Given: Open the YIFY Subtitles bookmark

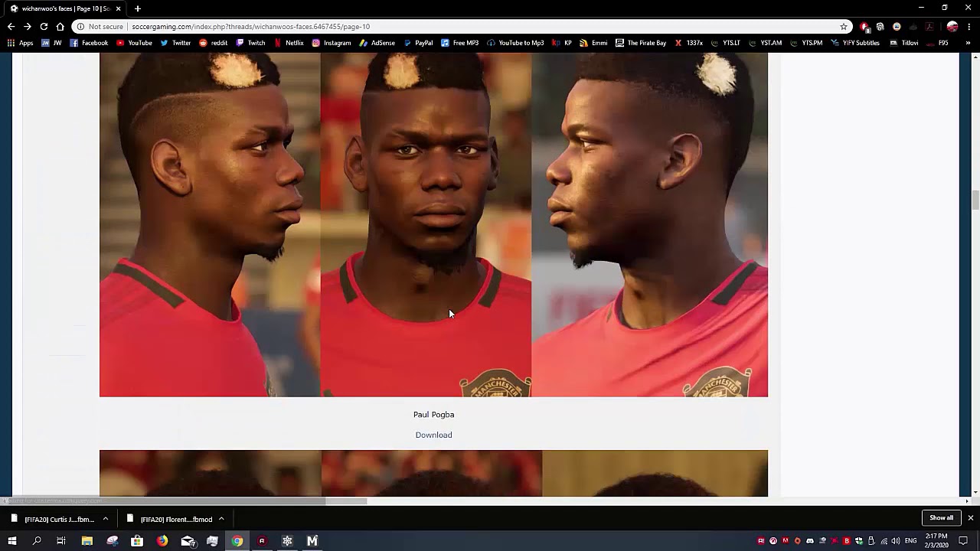Looking at the screenshot, I should point(855,43).
